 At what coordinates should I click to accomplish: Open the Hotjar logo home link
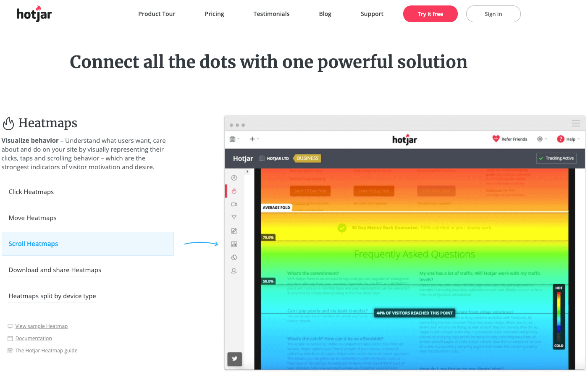pyautogui.click(x=34, y=14)
